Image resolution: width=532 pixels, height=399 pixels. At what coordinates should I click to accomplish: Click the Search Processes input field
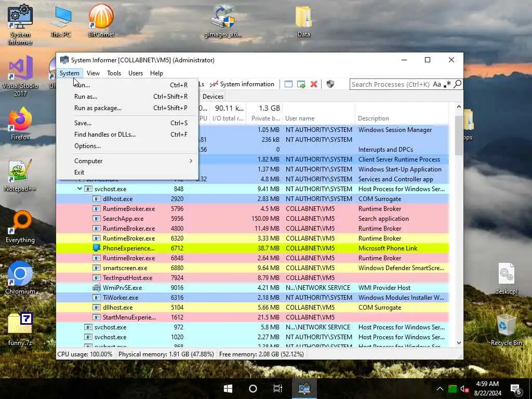391,84
